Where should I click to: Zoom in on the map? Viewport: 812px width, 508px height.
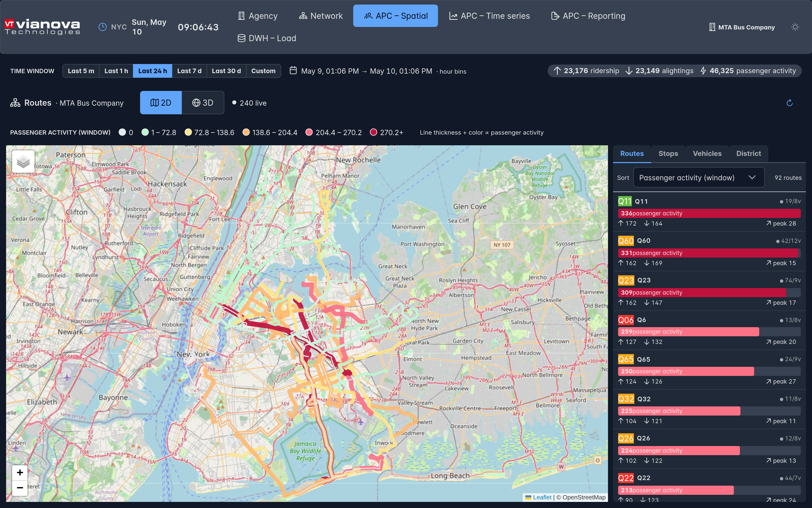tap(20, 472)
